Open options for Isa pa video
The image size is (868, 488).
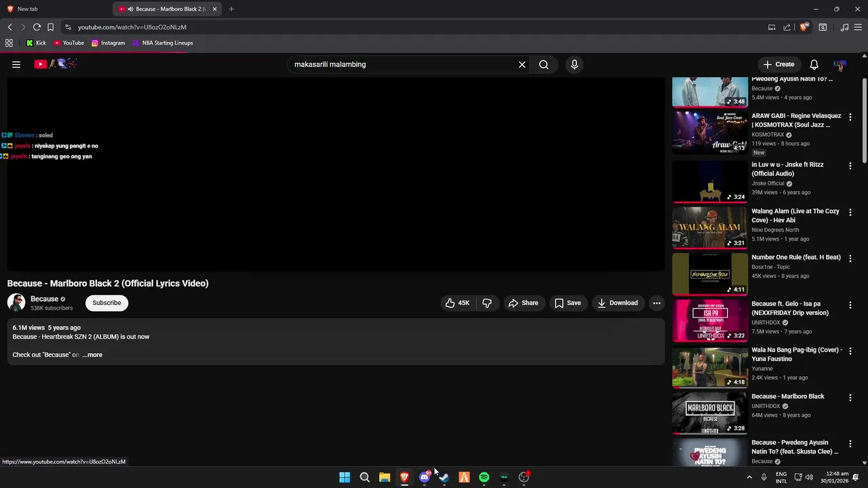pos(850,305)
